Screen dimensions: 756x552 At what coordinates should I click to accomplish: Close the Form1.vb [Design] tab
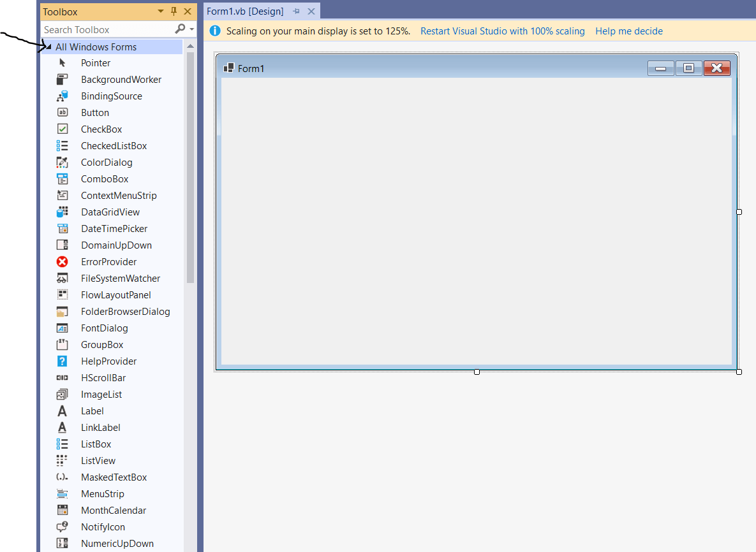(x=311, y=11)
